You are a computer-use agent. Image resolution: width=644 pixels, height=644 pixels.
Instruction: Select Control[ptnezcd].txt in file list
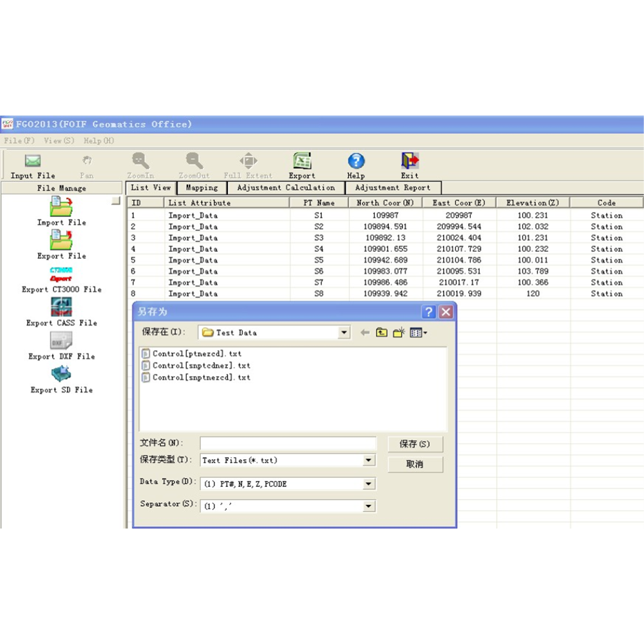(196, 354)
